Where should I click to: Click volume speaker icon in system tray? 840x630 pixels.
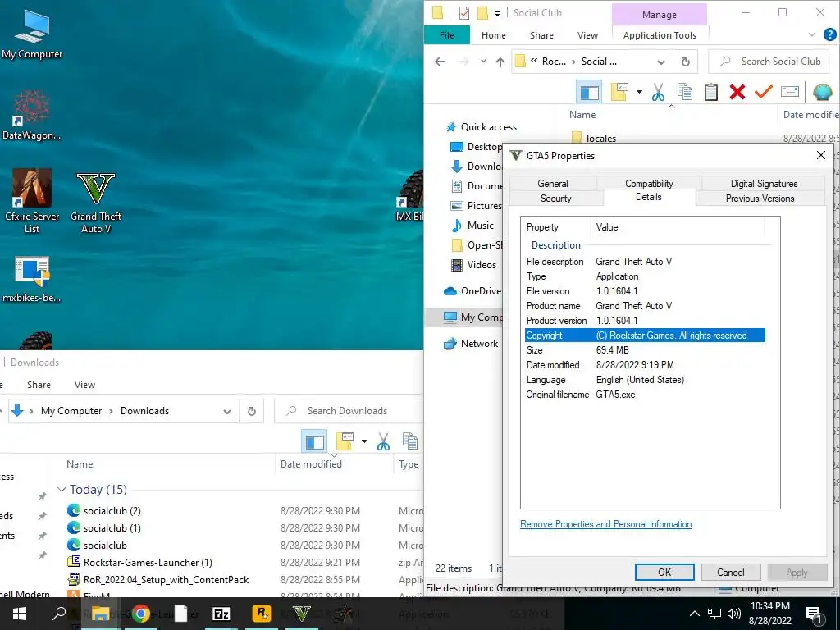(x=734, y=614)
